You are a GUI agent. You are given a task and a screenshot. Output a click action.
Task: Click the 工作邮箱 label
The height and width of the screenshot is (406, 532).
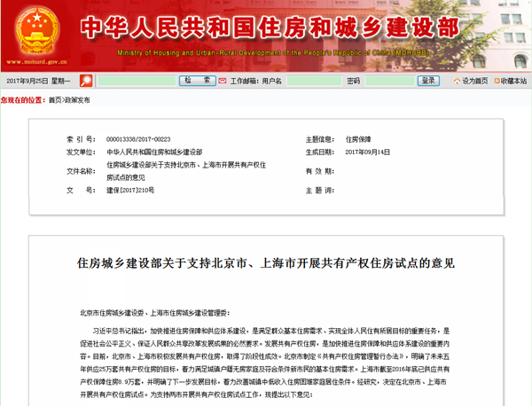245,81
